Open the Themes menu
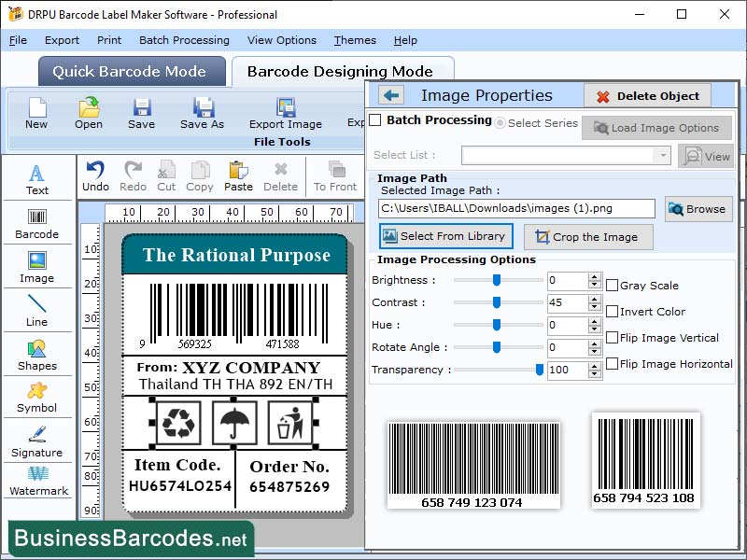Viewport: 747px width, 560px height. (x=354, y=40)
